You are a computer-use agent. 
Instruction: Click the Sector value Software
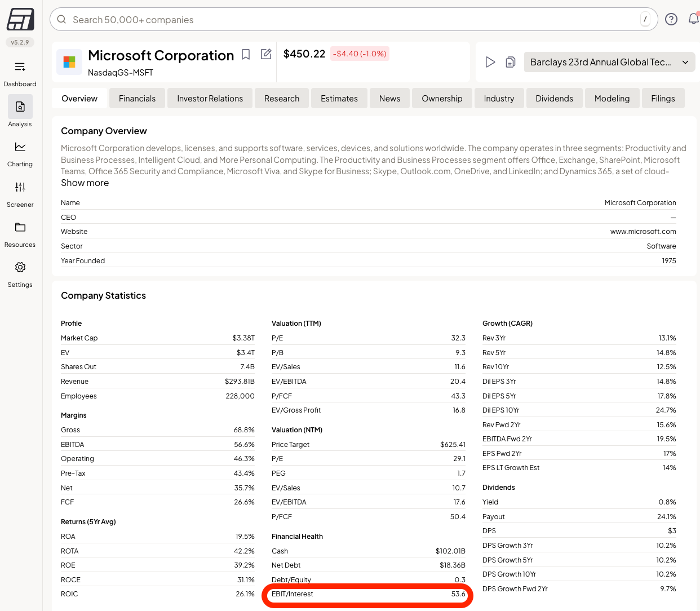(x=662, y=246)
